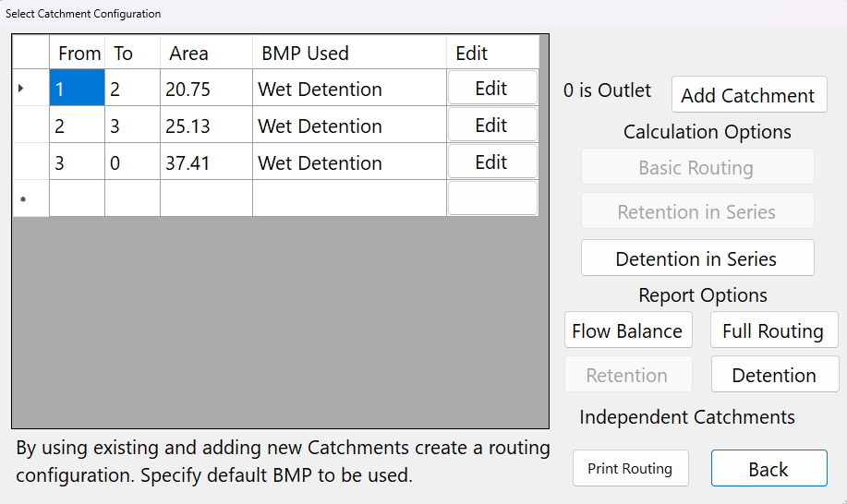Edit catchment 1 with area 20.75
The width and height of the screenshot is (847, 504).
click(x=491, y=89)
